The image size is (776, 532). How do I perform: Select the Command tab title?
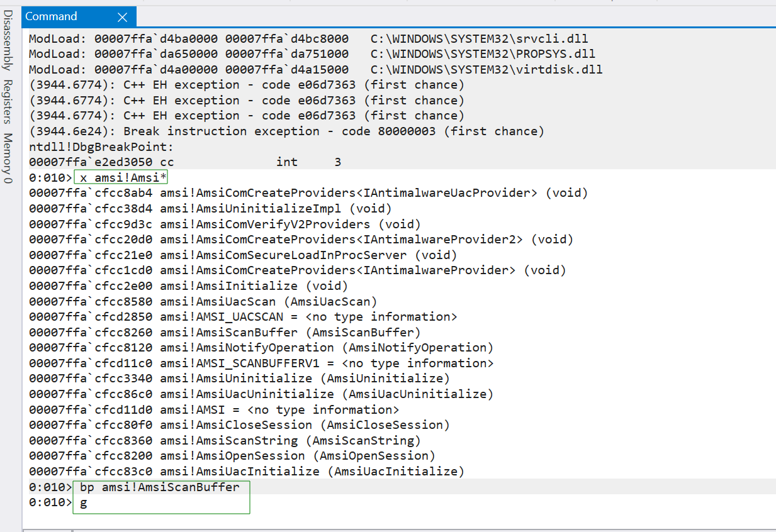(x=52, y=17)
